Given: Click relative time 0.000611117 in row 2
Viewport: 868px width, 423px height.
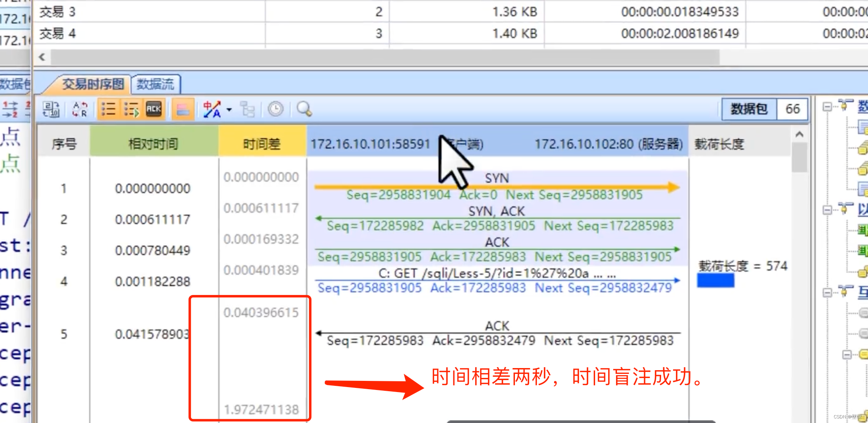Looking at the screenshot, I should 153,219.
